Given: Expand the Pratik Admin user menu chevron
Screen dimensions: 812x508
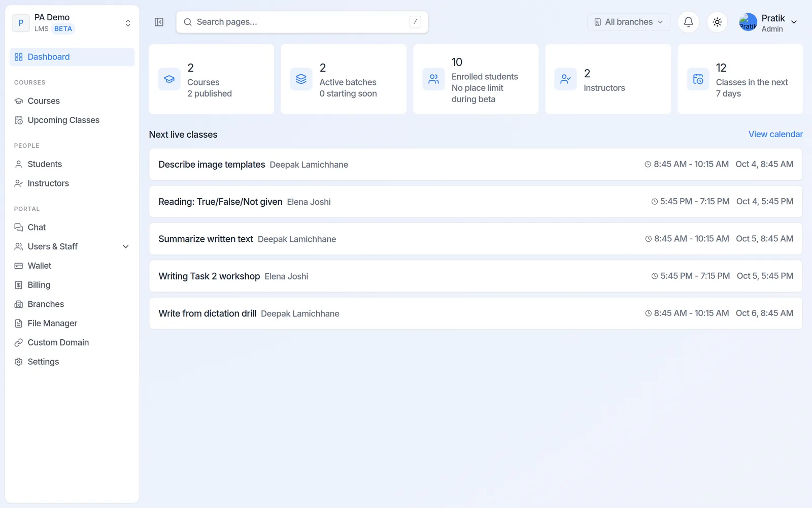Looking at the screenshot, I should tap(794, 22).
